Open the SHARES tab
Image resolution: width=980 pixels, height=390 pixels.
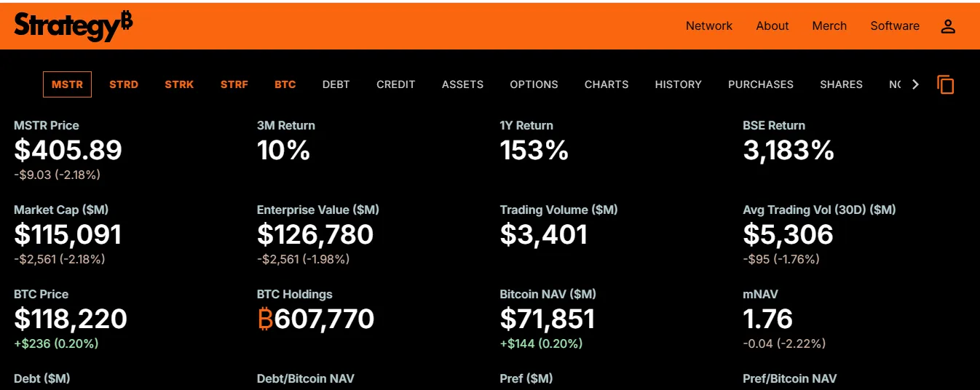(841, 84)
